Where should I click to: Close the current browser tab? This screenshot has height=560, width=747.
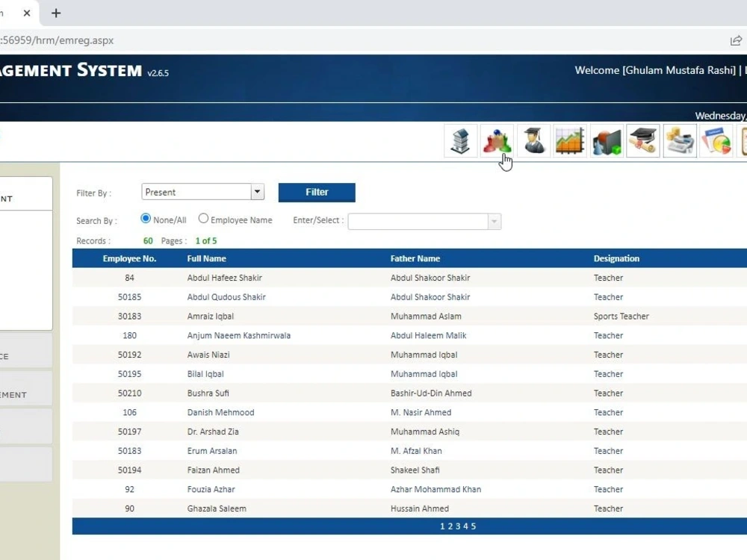click(27, 13)
